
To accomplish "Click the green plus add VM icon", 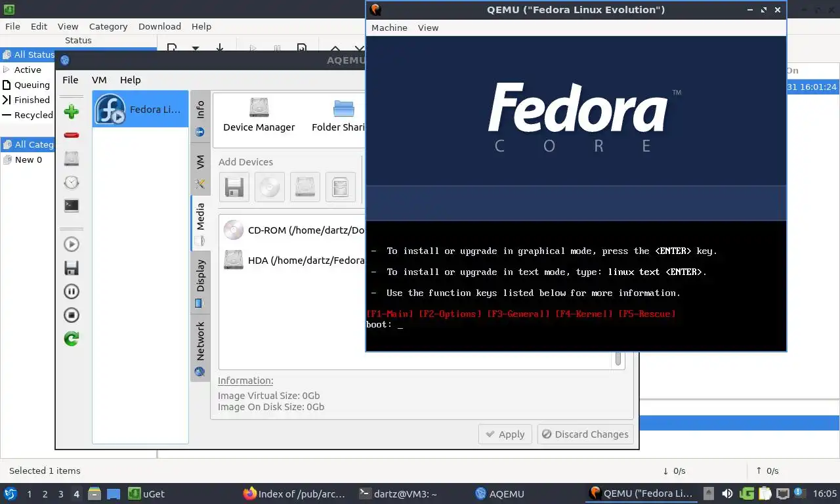I will point(72,112).
